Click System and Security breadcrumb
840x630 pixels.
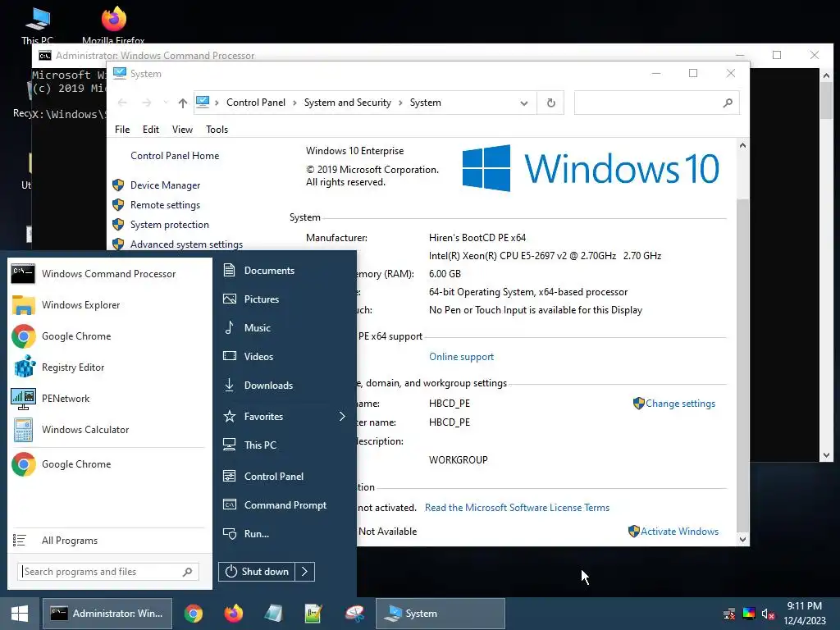(348, 103)
